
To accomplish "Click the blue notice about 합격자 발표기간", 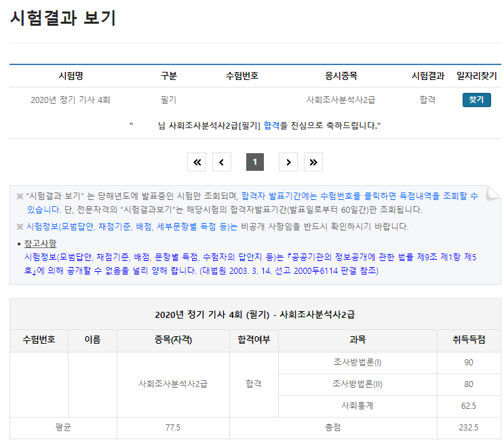I will tap(360, 196).
